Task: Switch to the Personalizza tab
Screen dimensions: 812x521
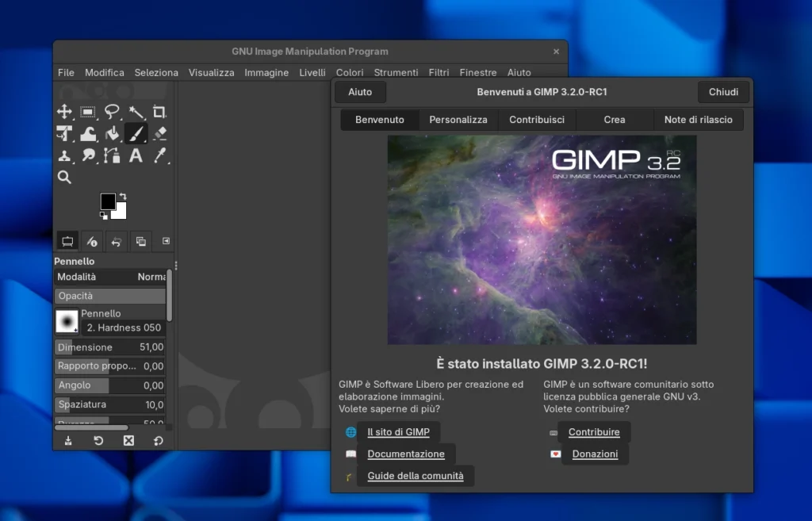Action: coord(458,120)
